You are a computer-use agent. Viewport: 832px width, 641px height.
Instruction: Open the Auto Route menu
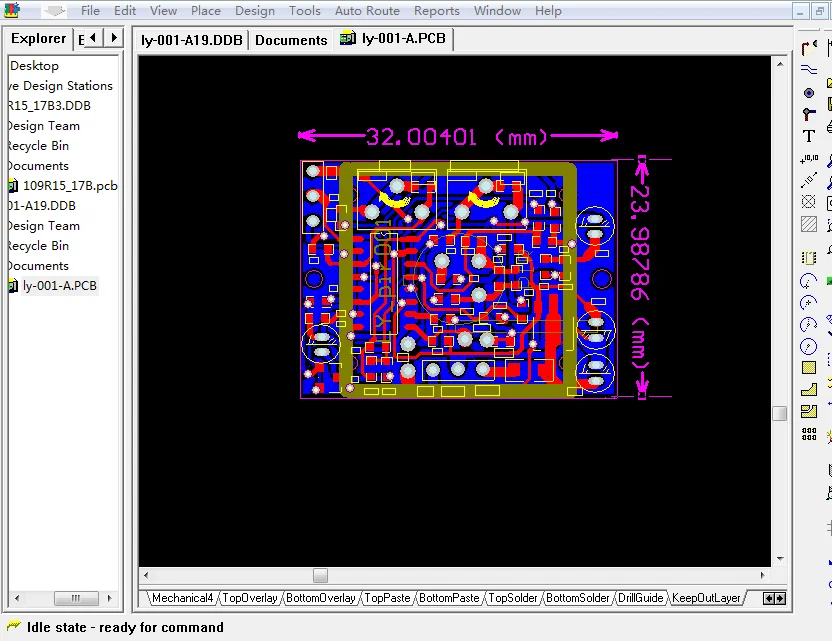(367, 11)
